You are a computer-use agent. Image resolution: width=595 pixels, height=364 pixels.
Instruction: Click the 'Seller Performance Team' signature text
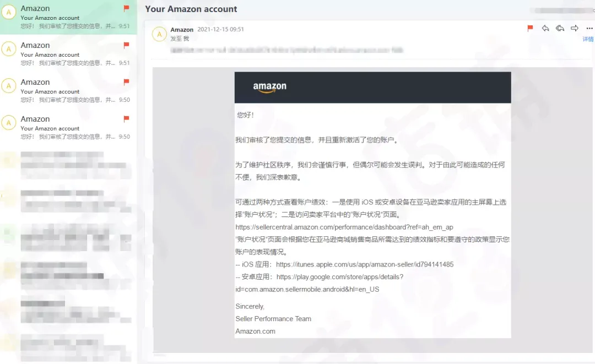tap(273, 319)
